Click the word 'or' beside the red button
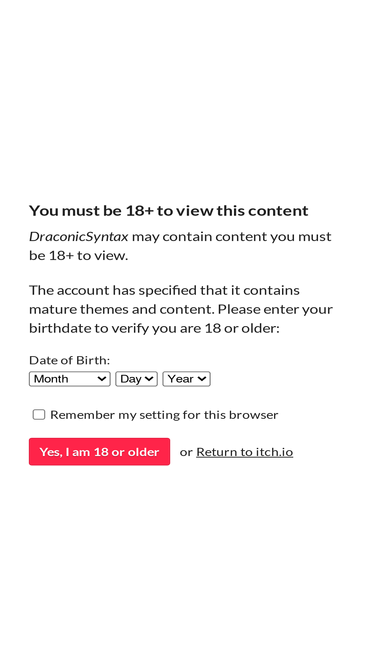The image size is (375, 667). coord(186,452)
